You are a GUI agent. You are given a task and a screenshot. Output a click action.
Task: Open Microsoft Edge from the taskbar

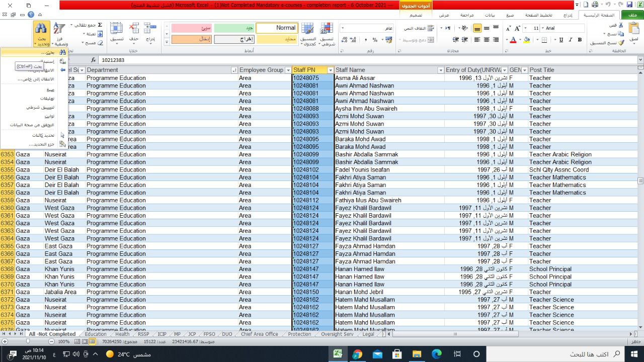coord(436,354)
